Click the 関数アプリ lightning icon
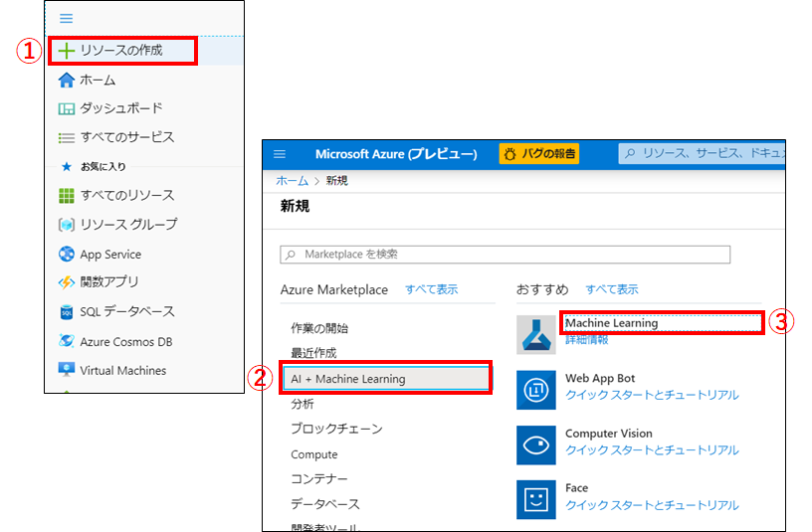 pyautogui.click(x=67, y=282)
